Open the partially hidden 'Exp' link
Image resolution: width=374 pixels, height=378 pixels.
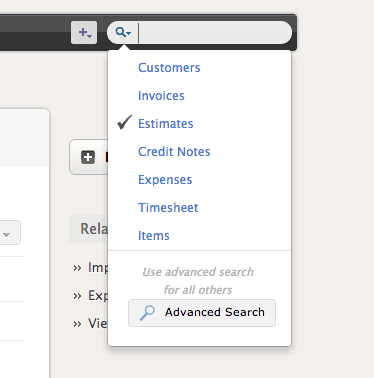point(97,295)
